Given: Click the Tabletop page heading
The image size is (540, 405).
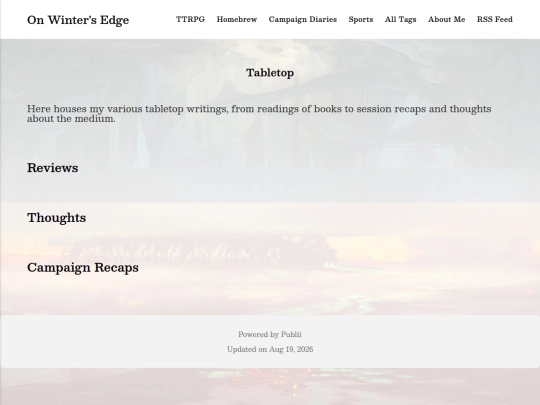Looking at the screenshot, I should [x=270, y=73].
